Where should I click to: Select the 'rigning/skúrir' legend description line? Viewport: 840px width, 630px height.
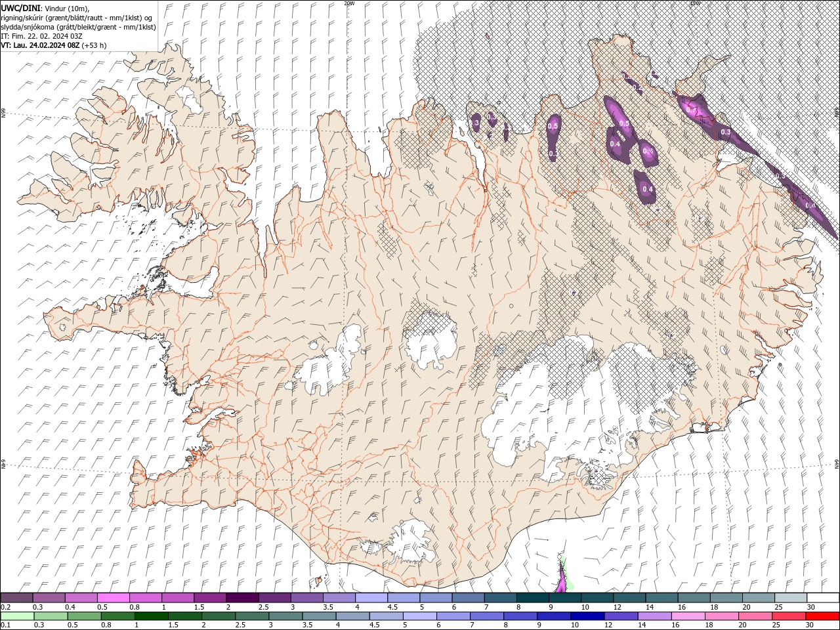[x=77, y=17]
